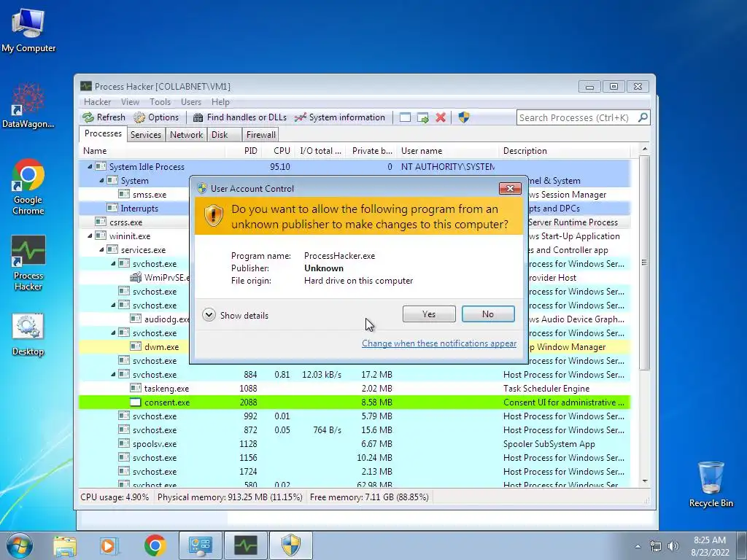The image size is (747, 560).
Task: Open the View menu
Action: point(130,102)
